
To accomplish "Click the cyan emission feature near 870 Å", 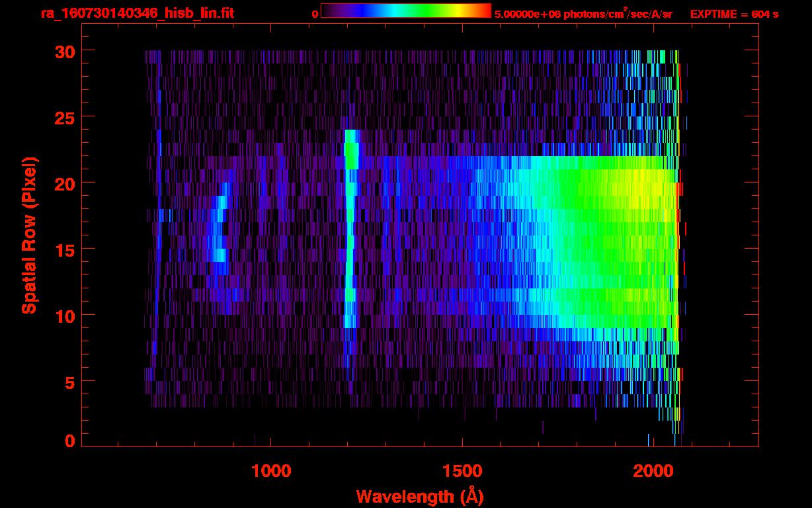I will click(220, 255).
